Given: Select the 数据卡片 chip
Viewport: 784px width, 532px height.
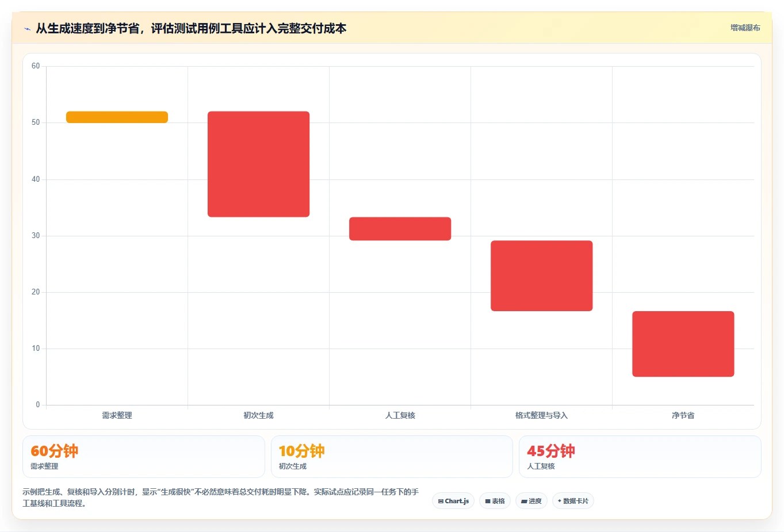Looking at the screenshot, I should click(573, 501).
